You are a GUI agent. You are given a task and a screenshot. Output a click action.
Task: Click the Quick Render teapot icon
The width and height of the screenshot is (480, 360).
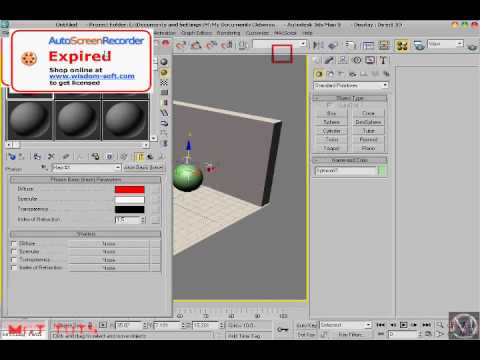point(472,45)
